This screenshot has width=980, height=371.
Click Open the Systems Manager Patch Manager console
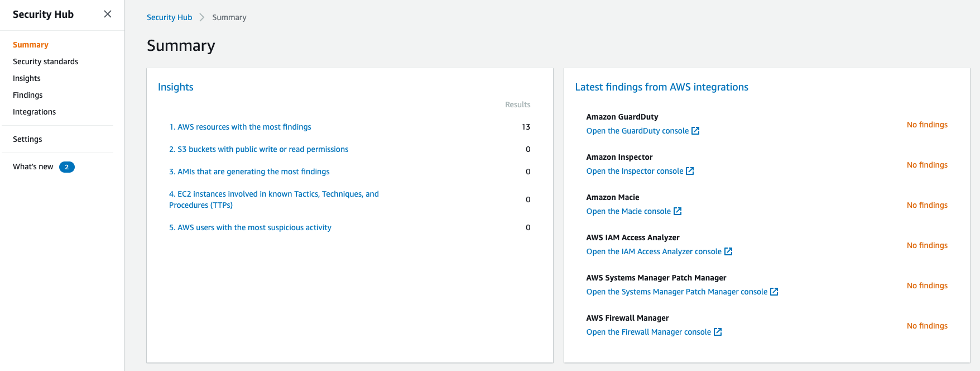click(x=677, y=292)
